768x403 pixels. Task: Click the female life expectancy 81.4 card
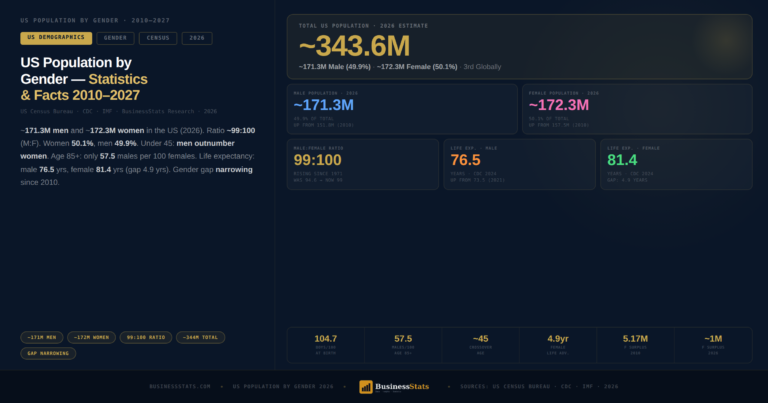[x=676, y=164]
